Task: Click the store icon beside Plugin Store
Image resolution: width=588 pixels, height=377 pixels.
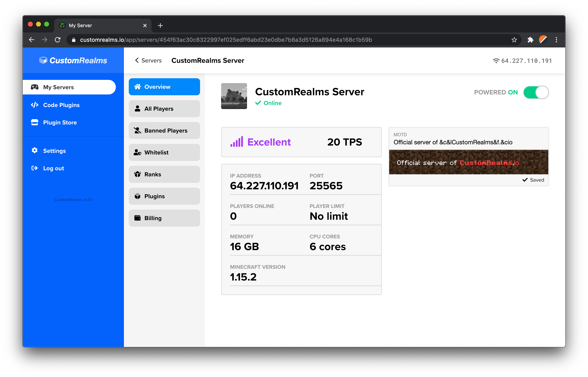Action: point(34,122)
